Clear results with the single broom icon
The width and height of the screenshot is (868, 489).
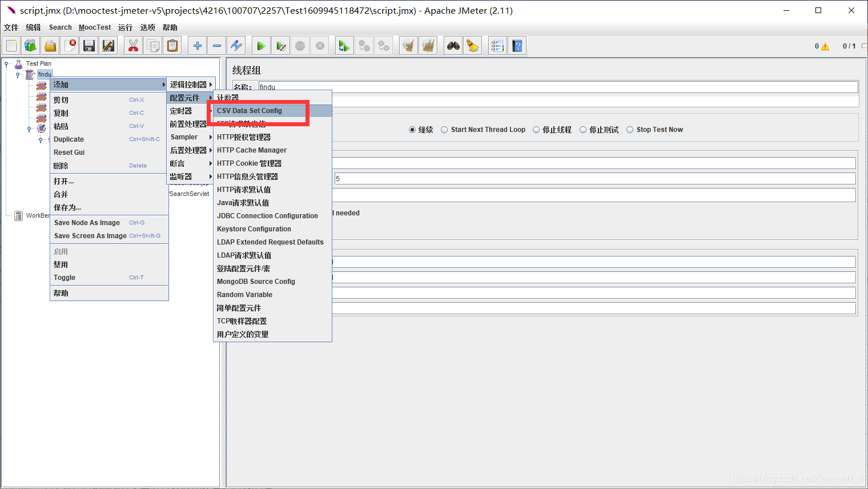(408, 46)
